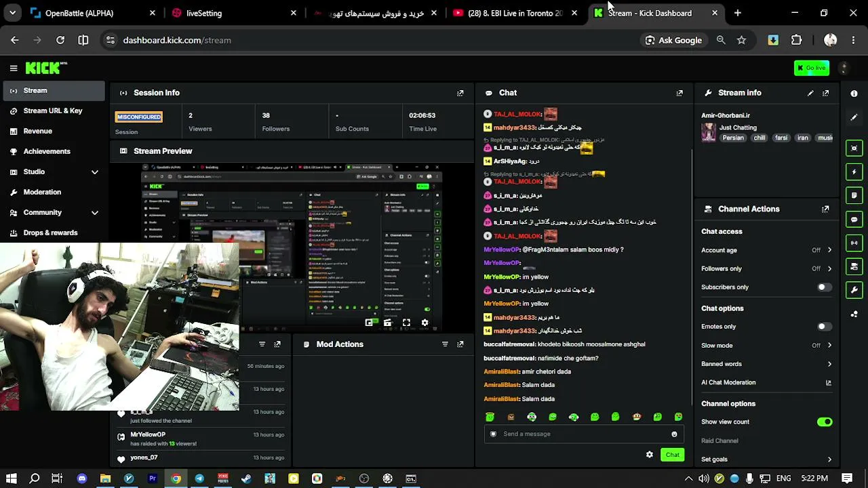Viewport: 868px width, 488px height.
Task: Open Telegram from the taskbar
Action: tap(199, 479)
